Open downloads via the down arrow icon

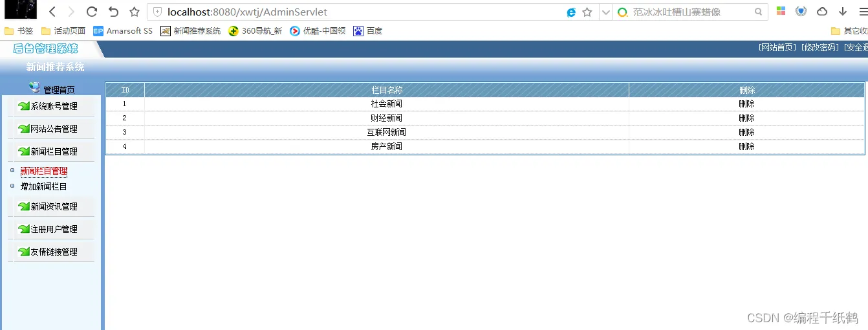point(843,12)
